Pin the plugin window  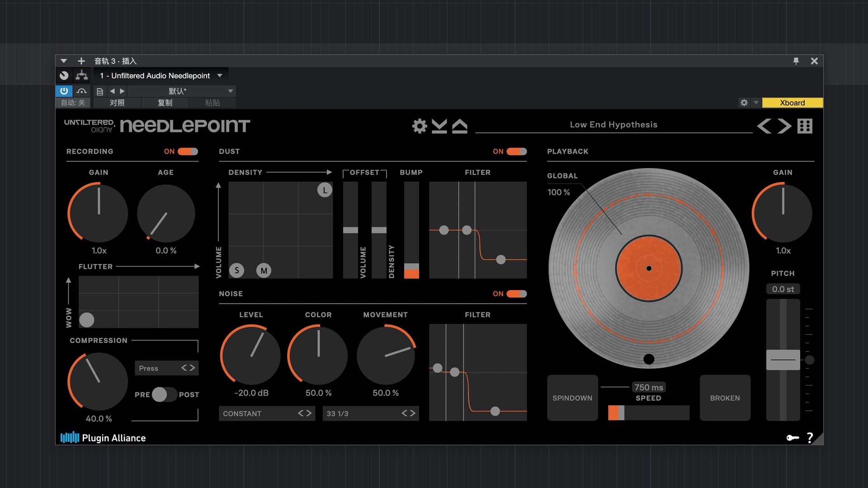click(796, 61)
